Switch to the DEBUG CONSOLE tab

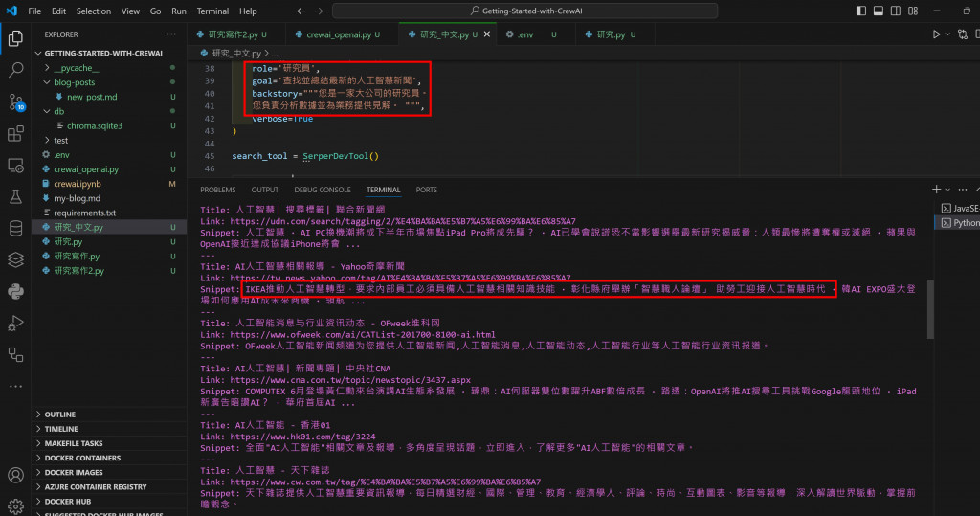[x=323, y=190]
